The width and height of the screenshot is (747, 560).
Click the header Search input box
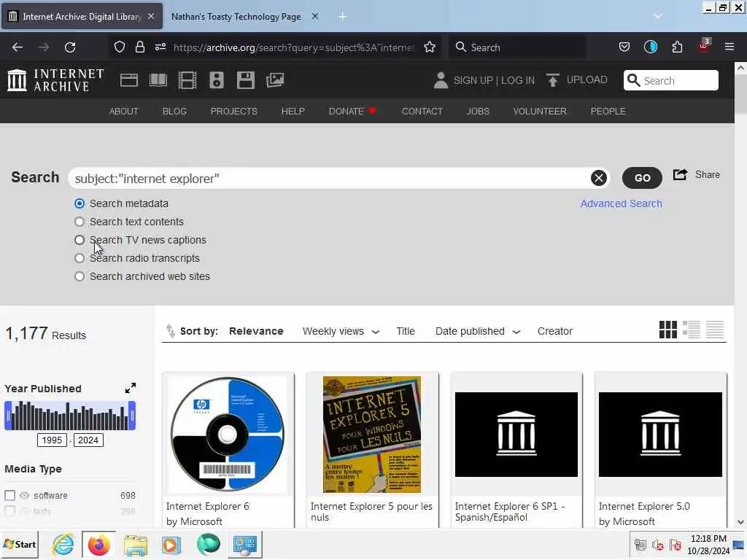click(671, 80)
